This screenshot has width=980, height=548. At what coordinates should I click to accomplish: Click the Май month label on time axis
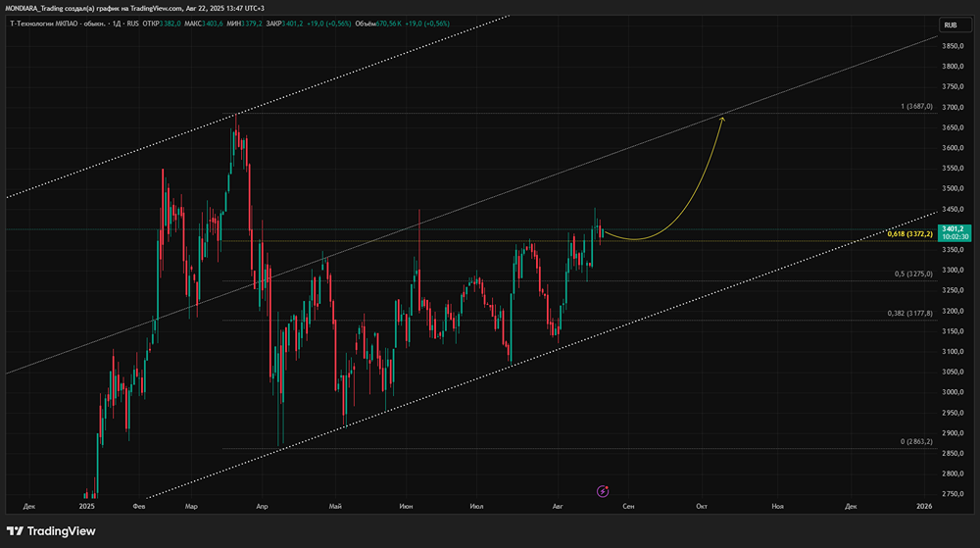(335, 506)
